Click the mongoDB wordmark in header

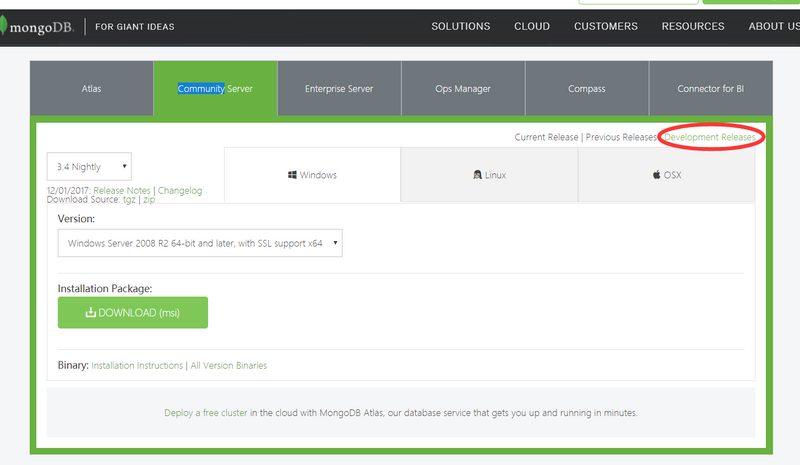point(41,27)
